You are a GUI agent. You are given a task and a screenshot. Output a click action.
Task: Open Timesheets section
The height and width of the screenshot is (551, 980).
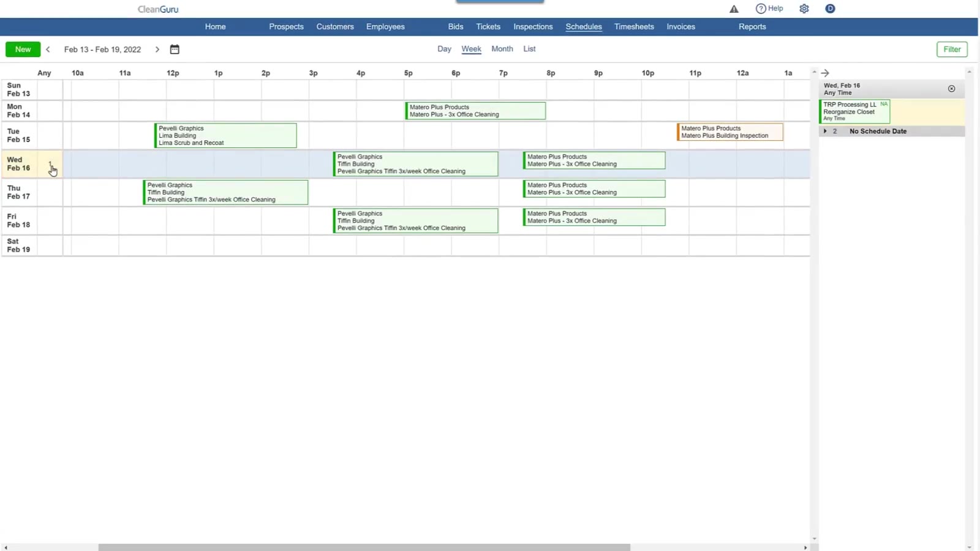(634, 27)
